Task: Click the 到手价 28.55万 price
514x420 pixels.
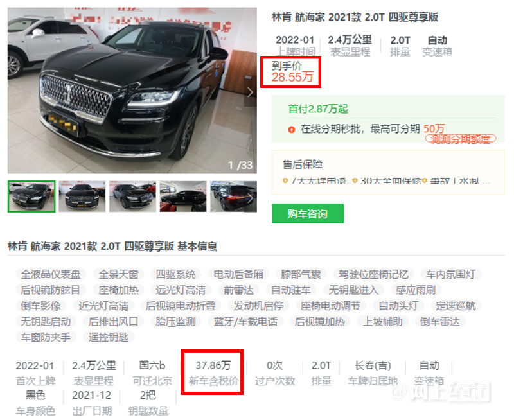Action: (291, 72)
